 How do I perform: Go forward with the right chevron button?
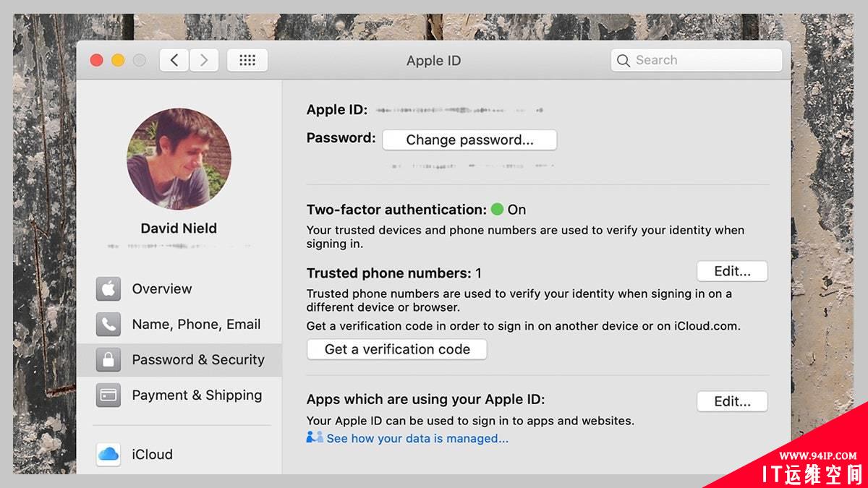(204, 61)
